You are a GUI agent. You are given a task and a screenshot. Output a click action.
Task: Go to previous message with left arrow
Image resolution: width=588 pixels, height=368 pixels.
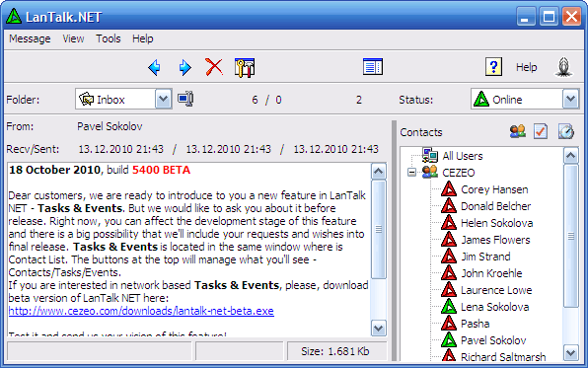(x=154, y=67)
